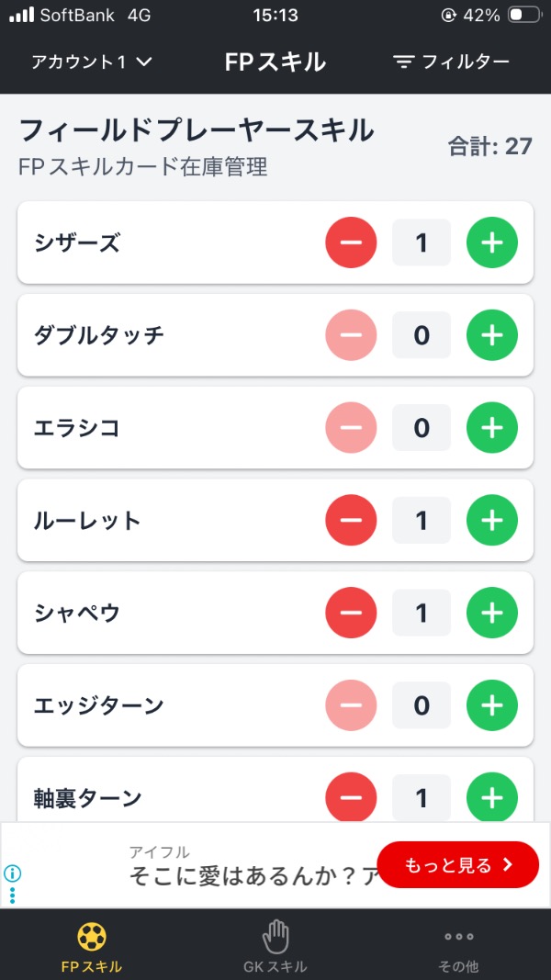The width and height of the screenshot is (551, 980).
Task: Open the ad info icon
Action: [x=13, y=873]
